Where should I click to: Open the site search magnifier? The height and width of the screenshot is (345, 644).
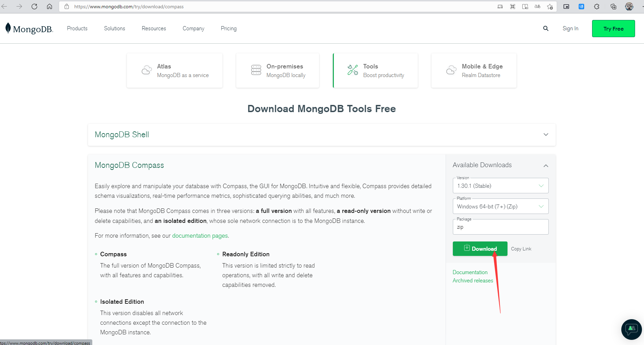tap(546, 29)
